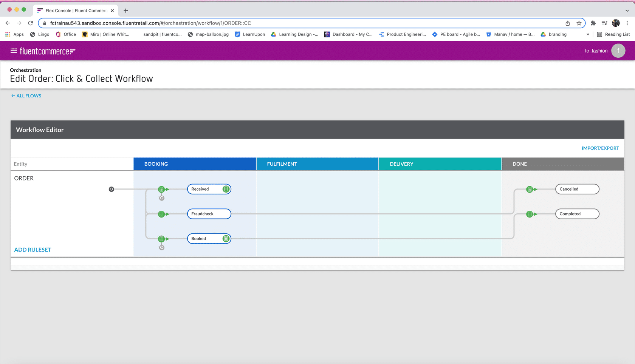Select green ruleset node before Fraudcheck
The width and height of the screenshot is (635, 364).
point(162,214)
